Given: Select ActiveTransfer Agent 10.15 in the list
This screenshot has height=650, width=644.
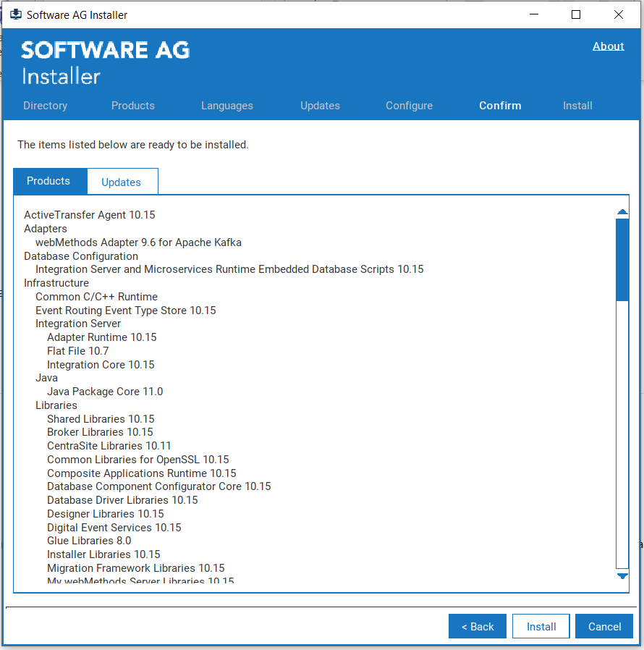Looking at the screenshot, I should coord(89,214).
